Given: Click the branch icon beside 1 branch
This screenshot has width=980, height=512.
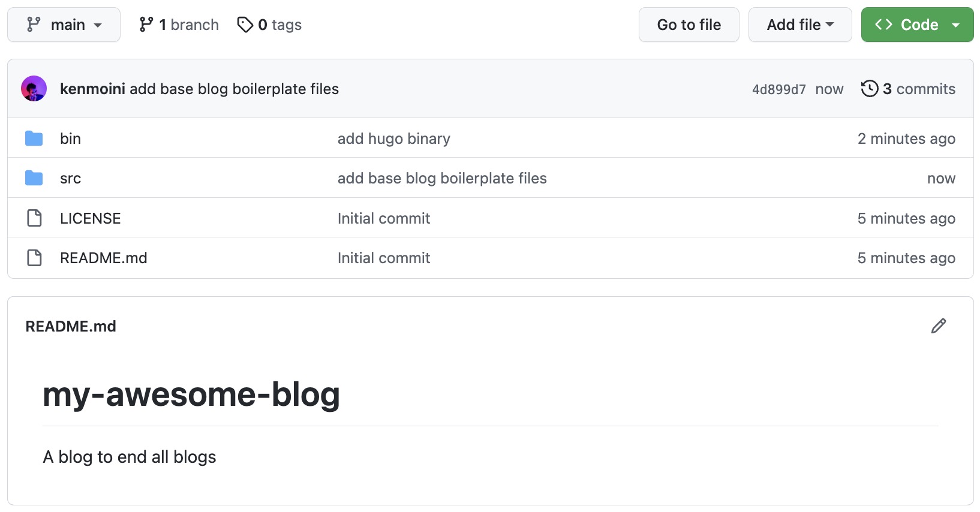Looking at the screenshot, I should tap(146, 25).
